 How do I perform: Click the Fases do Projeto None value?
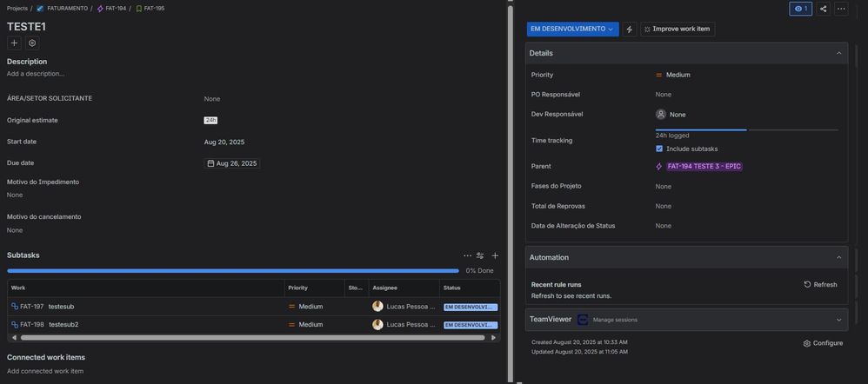(x=664, y=187)
